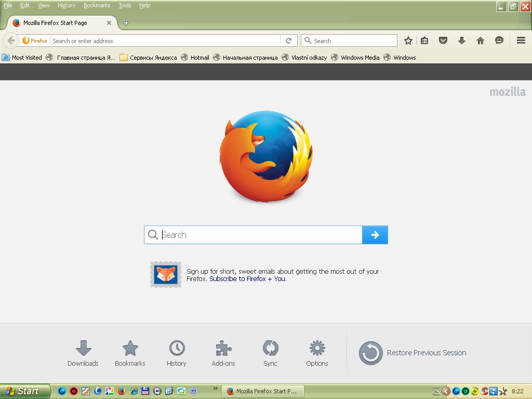Screen dimensions: 532x399
Task: Open a new tab with plus button
Action: tap(126, 23)
